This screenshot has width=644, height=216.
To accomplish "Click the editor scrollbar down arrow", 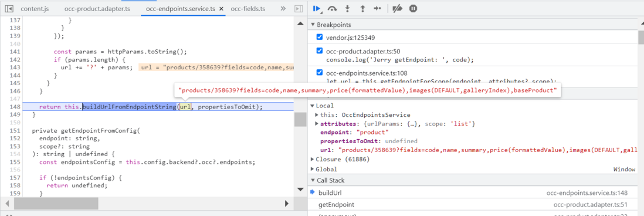I will [301, 190].
